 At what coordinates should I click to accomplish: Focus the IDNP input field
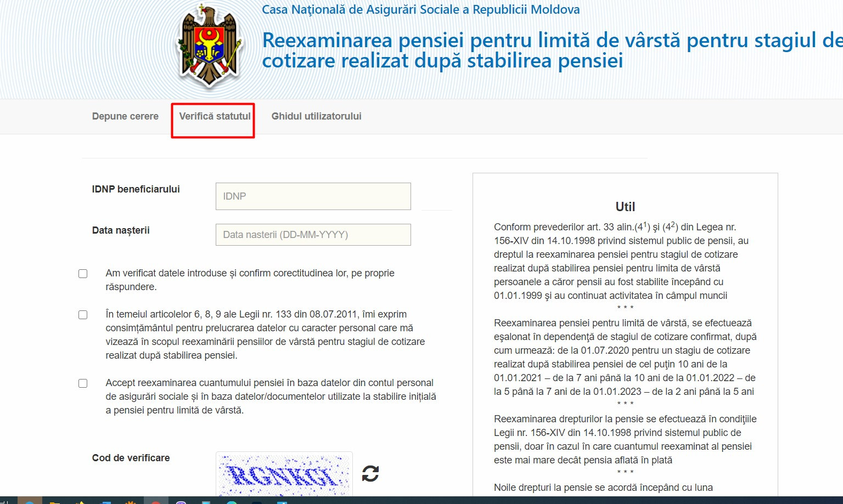coord(313,196)
